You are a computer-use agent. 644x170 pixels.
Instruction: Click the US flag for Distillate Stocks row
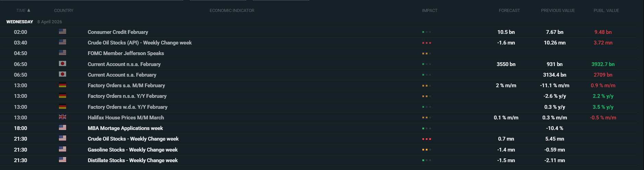coord(62,160)
